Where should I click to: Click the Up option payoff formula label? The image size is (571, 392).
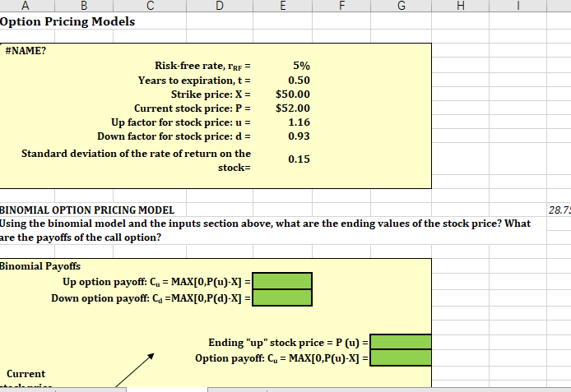point(156,282)
